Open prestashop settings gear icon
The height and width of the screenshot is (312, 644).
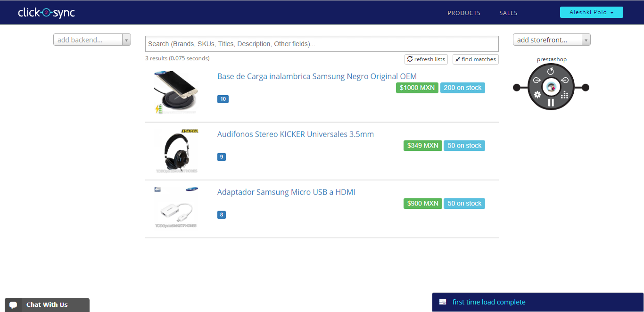tap(537, 95)
